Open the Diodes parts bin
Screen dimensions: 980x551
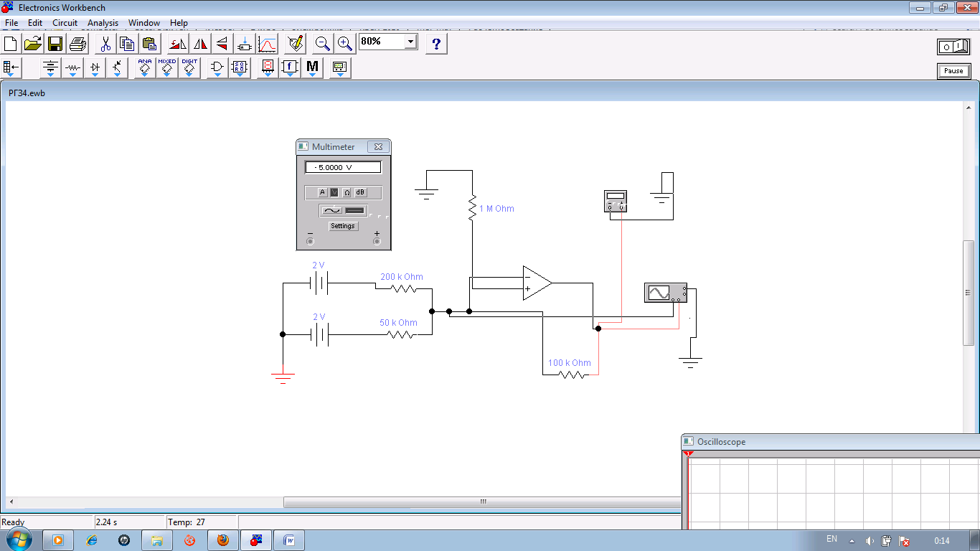(95, 68)
